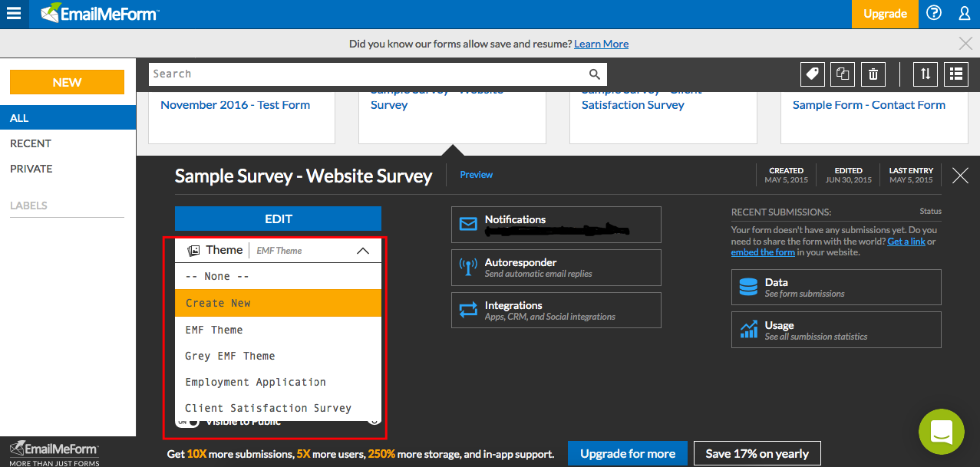Click Upgrade for more button
Screen dimensions: 980x467
tap(628, 453)
